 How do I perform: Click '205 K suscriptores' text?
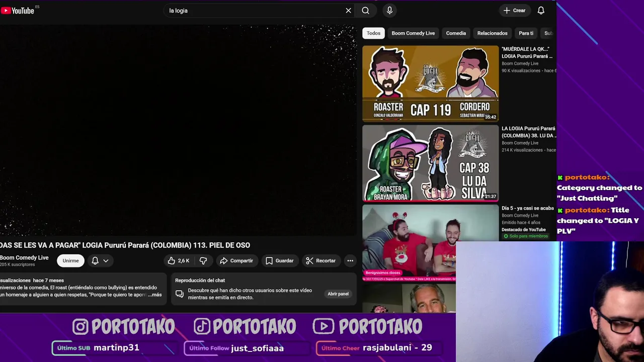(x=18, y=264)
